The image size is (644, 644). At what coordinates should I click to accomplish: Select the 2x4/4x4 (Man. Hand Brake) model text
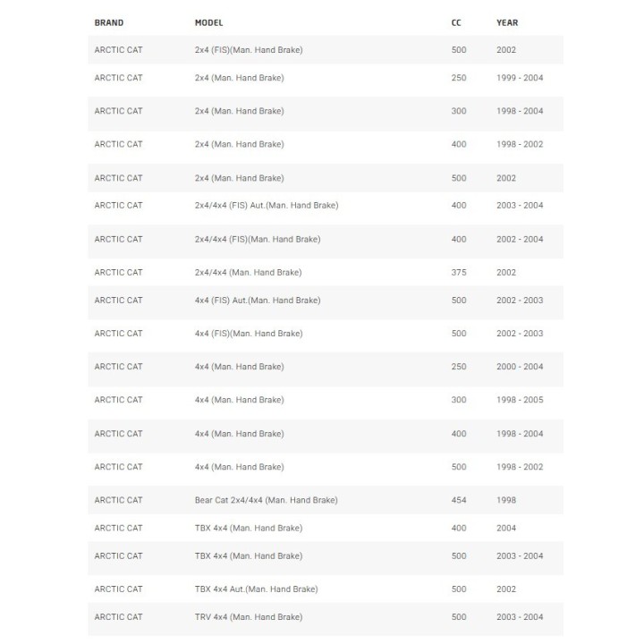click(248, 272)
